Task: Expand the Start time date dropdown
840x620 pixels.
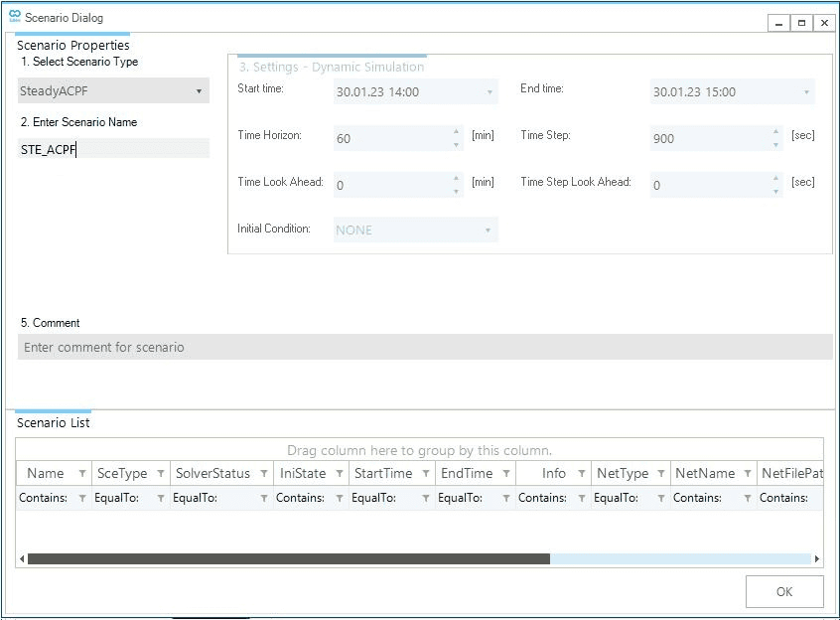Action: coord(489,92)
